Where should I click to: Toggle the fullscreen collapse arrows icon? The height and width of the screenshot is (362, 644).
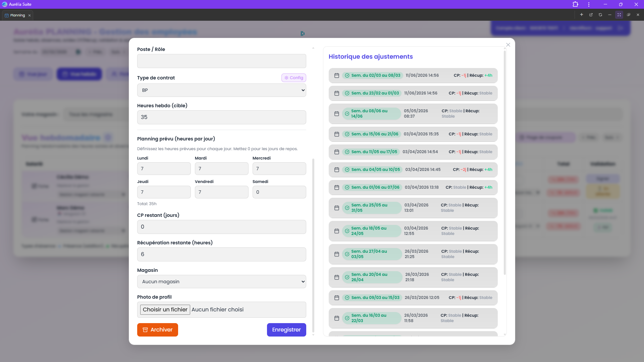point(619,15)
